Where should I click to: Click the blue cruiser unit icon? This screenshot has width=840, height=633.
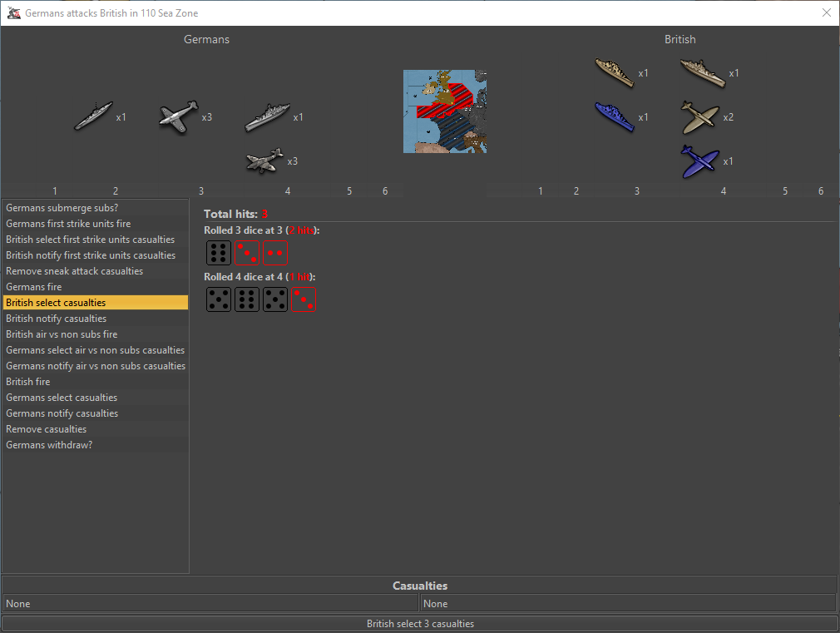click(x=615, y=116)
